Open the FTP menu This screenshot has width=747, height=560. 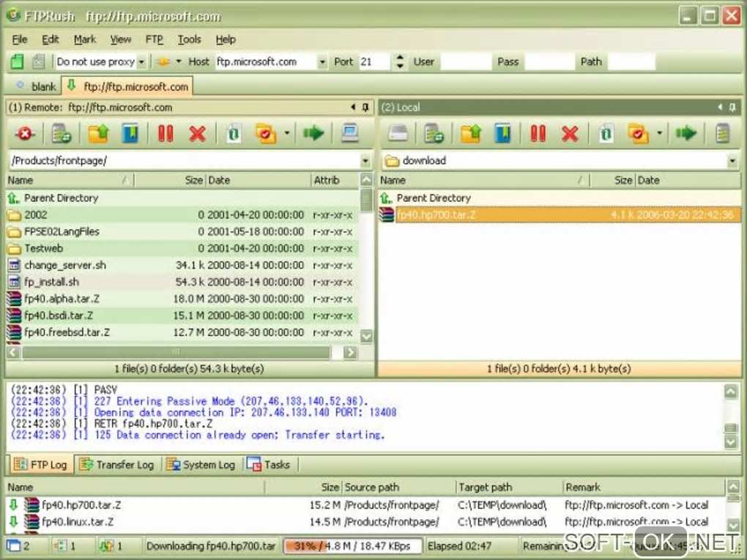click(x=154, y=40)
